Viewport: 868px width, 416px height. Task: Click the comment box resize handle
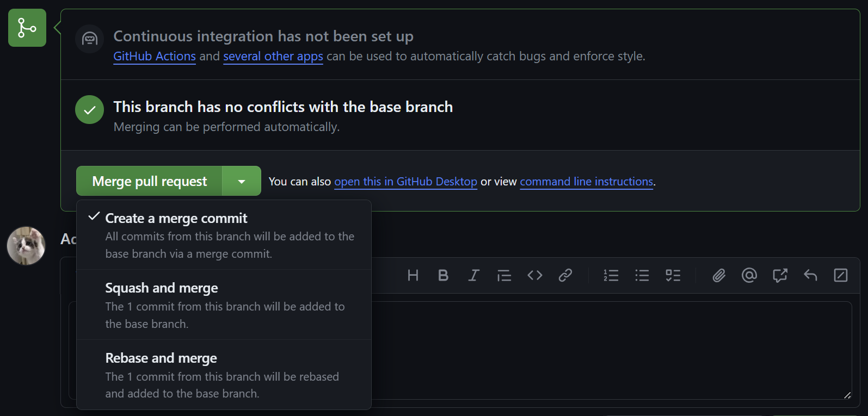(847, 395)
